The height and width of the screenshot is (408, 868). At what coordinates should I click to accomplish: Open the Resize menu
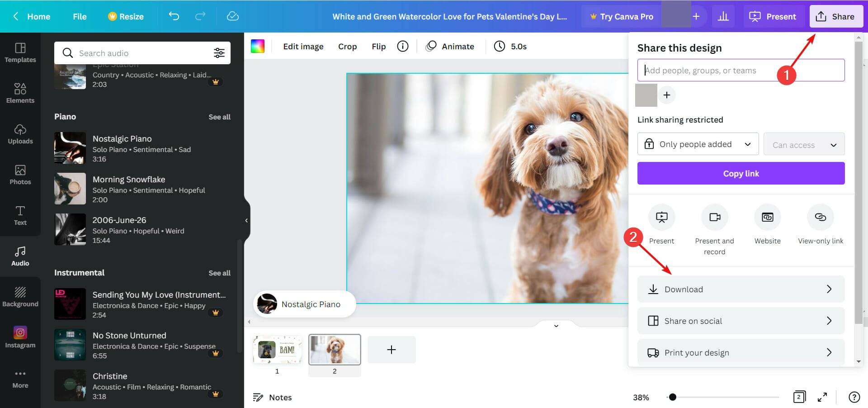126,16
